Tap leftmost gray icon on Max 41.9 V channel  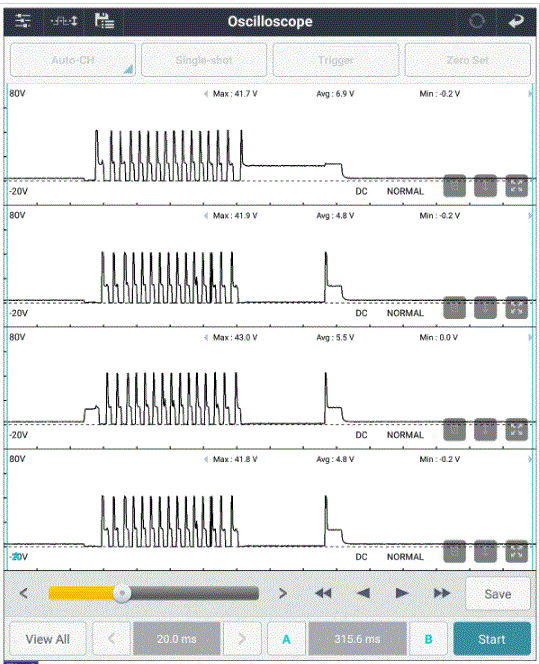454,308
